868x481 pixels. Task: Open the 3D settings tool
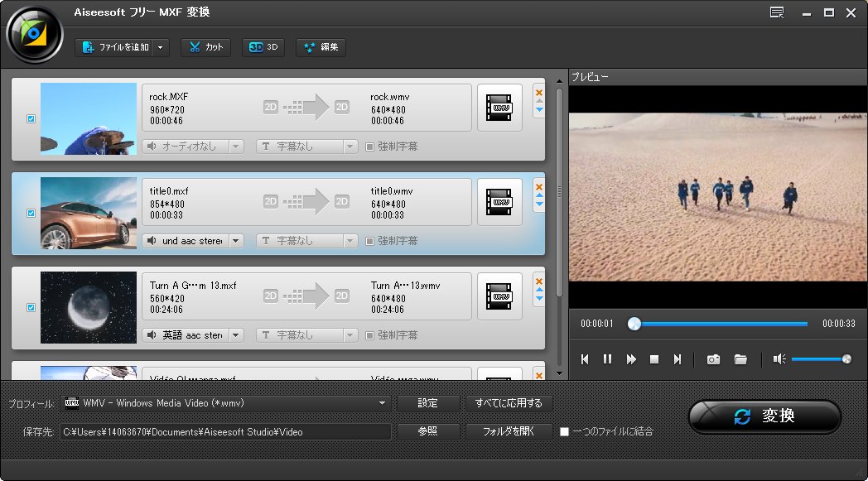click(x=263, y=47)
